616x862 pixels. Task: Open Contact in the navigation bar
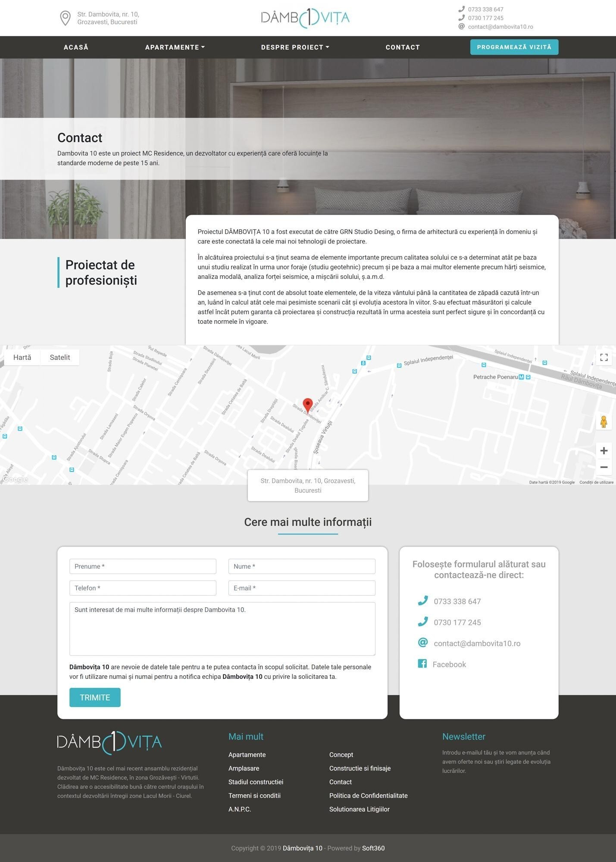point(402,47)
